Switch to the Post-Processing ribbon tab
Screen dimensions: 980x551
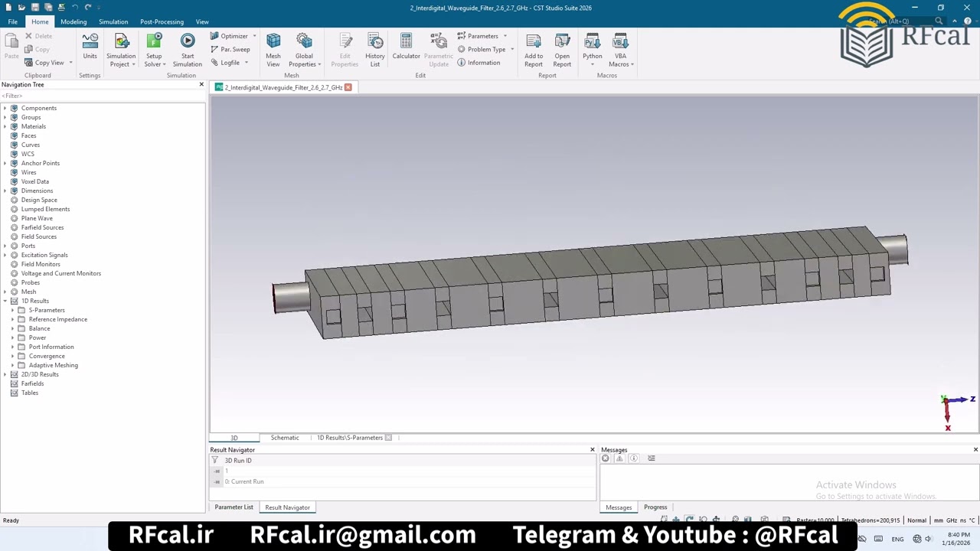(162, 21)
